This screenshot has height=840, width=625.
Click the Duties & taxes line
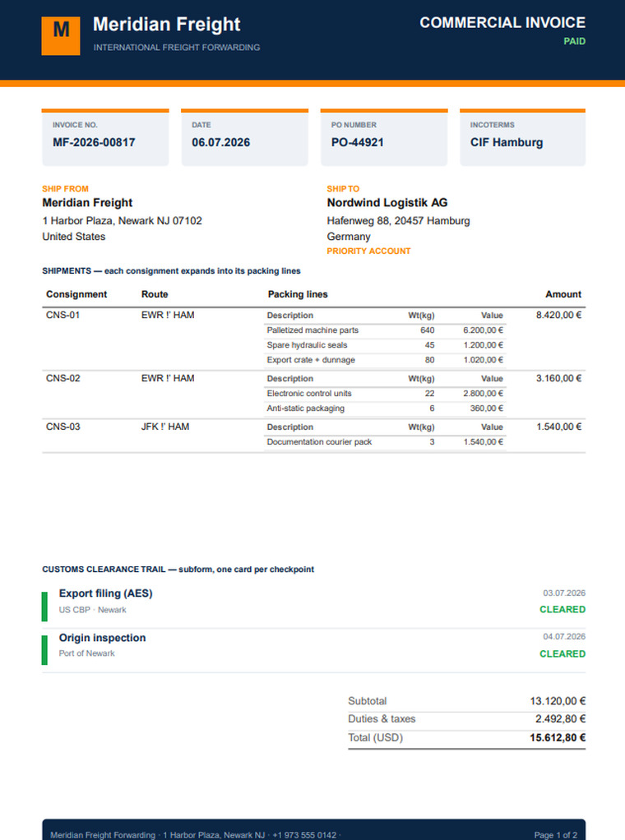pos(466,719)
